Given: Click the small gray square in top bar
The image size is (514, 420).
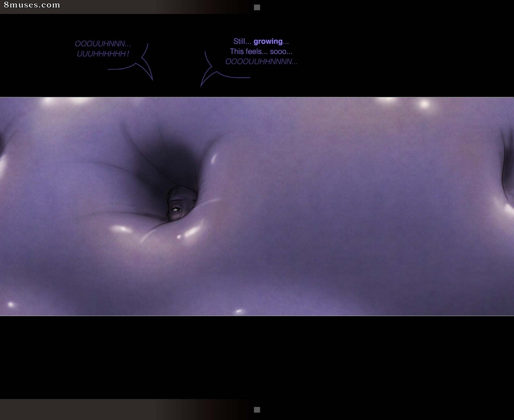Looking at the screenshot, I should (x=257, y=7).
